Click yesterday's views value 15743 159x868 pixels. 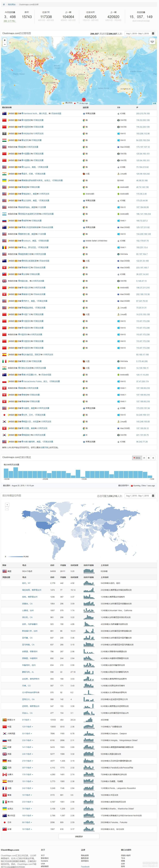[27, 17]
